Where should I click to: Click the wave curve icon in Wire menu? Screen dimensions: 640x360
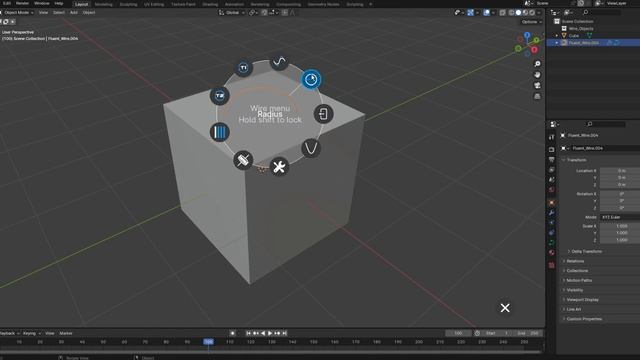[x=279, y=62]
